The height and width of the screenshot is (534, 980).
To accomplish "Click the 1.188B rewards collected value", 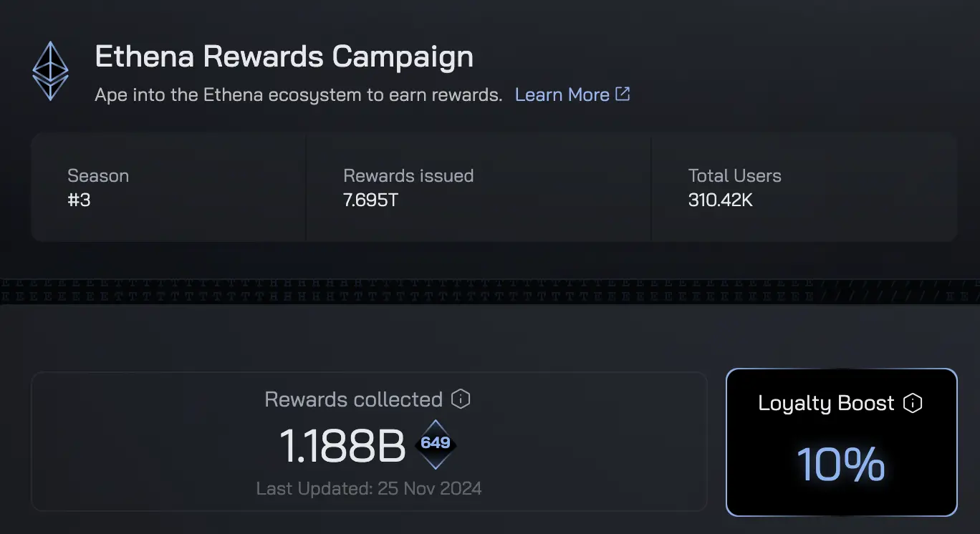I will pos(342,445).
